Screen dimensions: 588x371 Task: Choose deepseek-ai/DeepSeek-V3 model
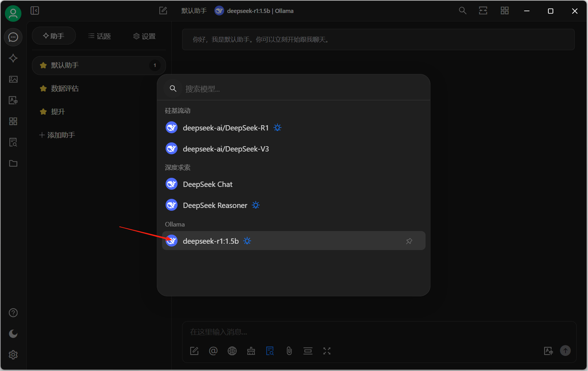[294, 149]
